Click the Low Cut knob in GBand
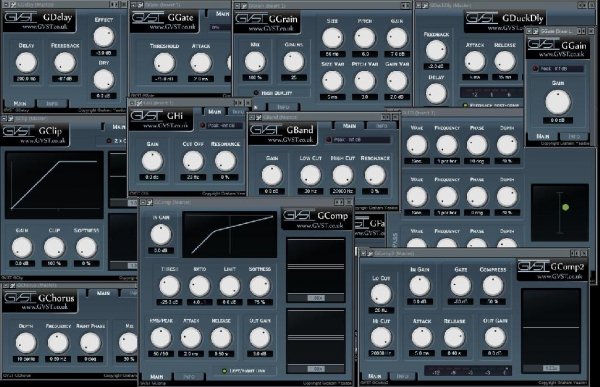The height and width of the screenshot is (387, 600). click(310, 175)
